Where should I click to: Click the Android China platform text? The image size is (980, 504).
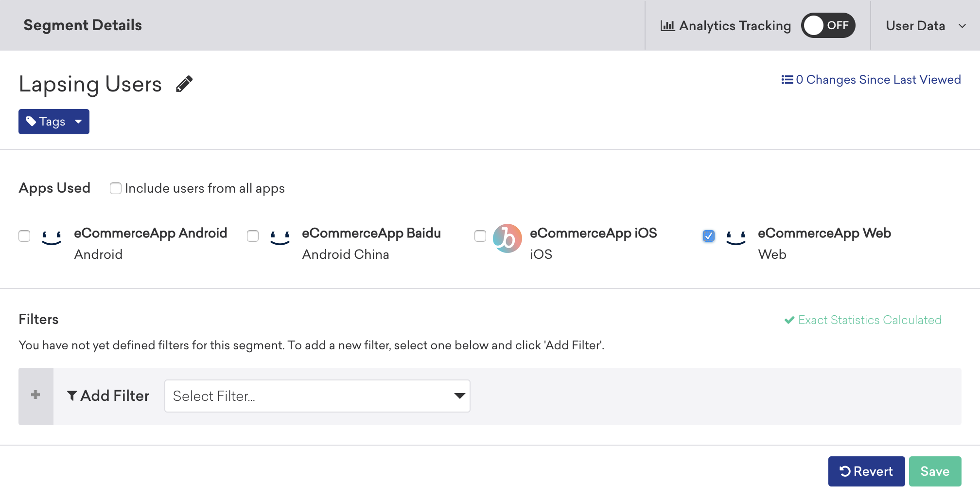click(x=346, y=254)
